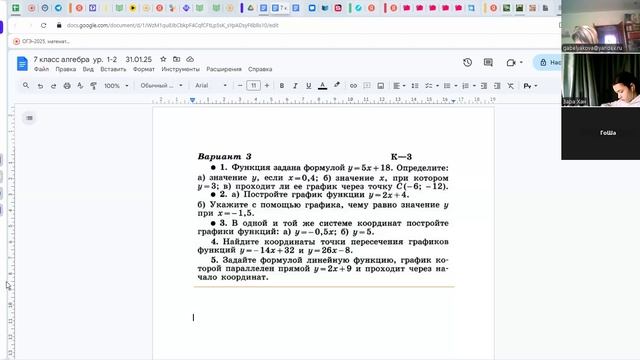Move document with folder icon
Image resolution: width=640 pixels, height=360 pixels.
pos(176,59)
